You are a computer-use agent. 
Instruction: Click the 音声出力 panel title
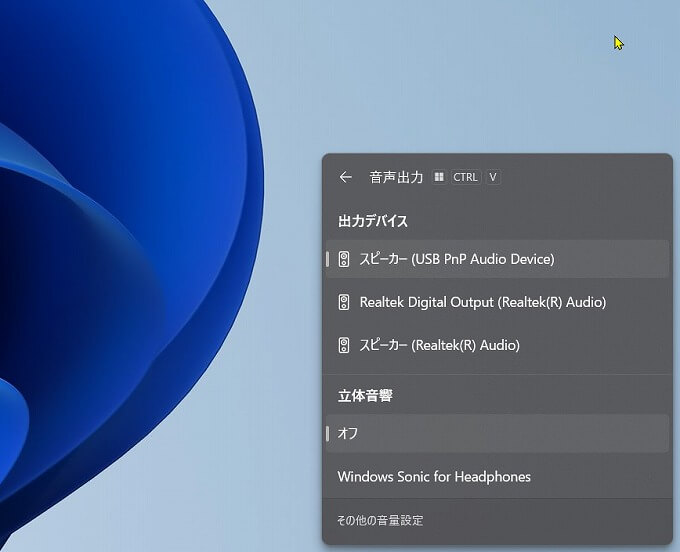coord(396,177)
